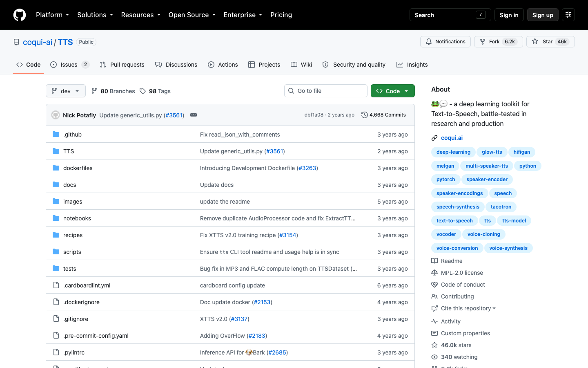Open the tests folder

tap(70, 269)
